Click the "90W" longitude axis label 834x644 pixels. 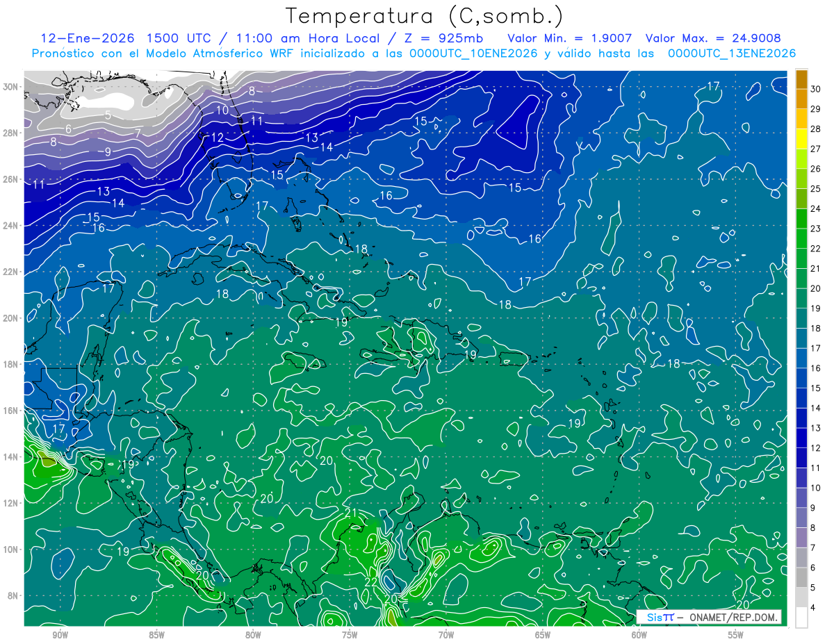[x=60, y=635]
